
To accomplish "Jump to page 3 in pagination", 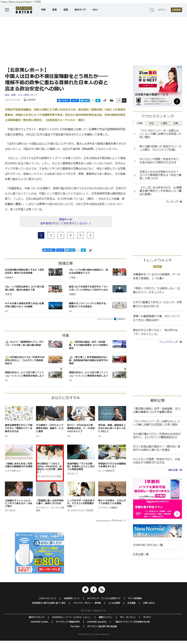I will click(61, 235).
